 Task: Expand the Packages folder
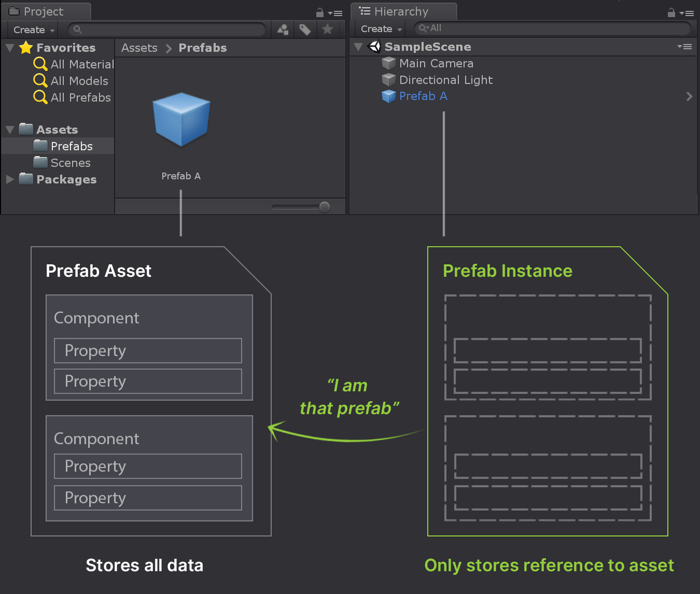(9, 179)
